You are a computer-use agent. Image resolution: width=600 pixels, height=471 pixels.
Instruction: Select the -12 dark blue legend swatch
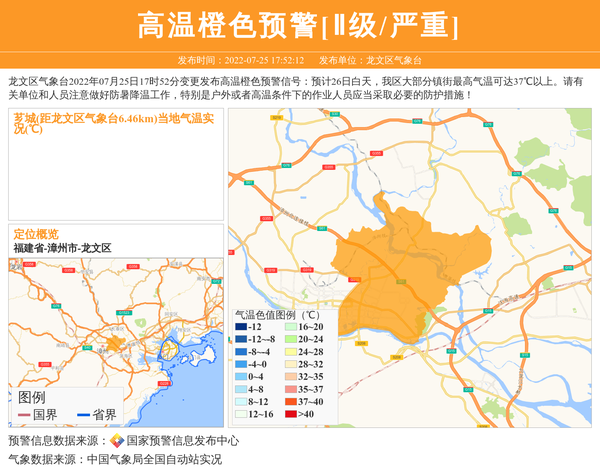click(x=241, y=327)
